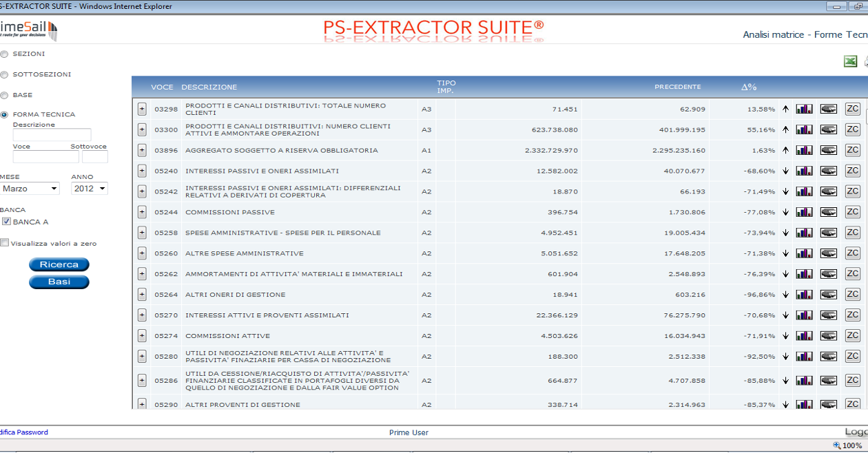
Task: Expand row 05240 interessi passivi
Action: coord(142,171)
